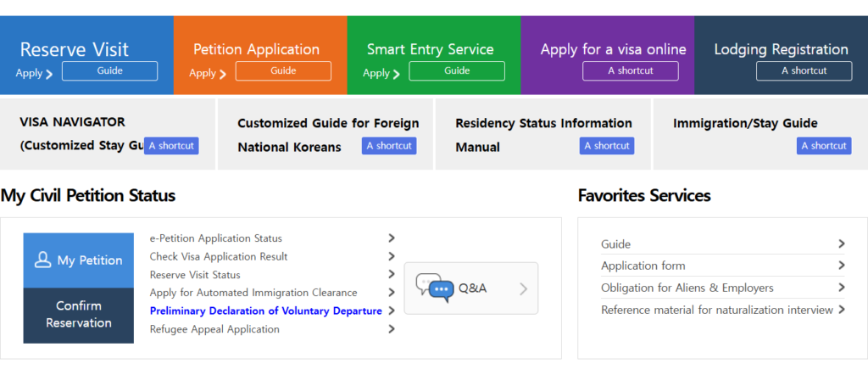This screenshot has height=375, width=868.
Task: Select the Confirm Reservation tab
Action: 79,315
